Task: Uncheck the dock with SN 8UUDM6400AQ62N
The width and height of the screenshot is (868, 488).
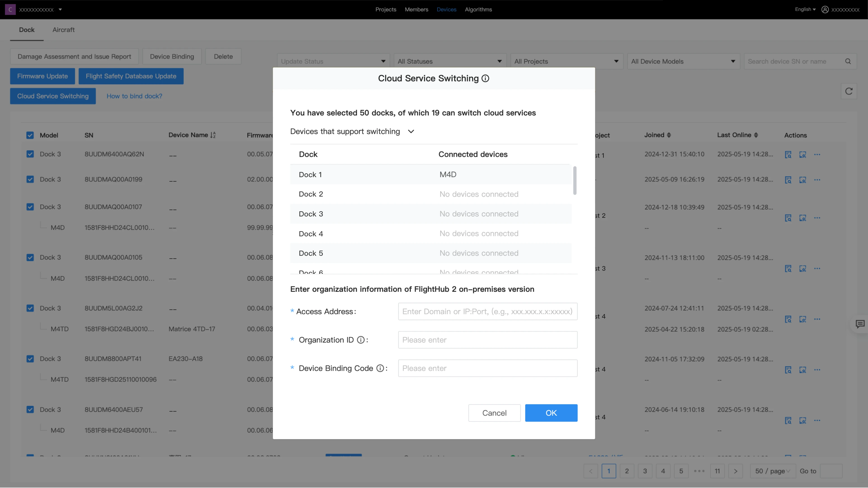Action: coord(30,154)
